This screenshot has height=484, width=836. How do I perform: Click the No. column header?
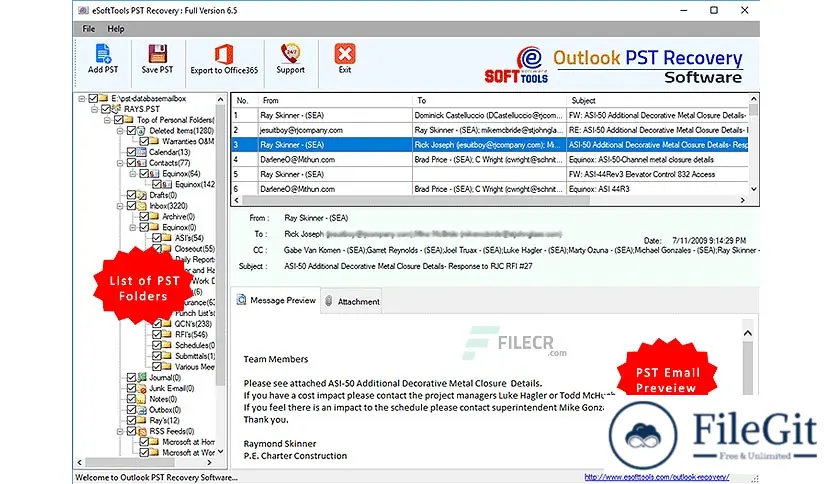[x=245, y=100]
